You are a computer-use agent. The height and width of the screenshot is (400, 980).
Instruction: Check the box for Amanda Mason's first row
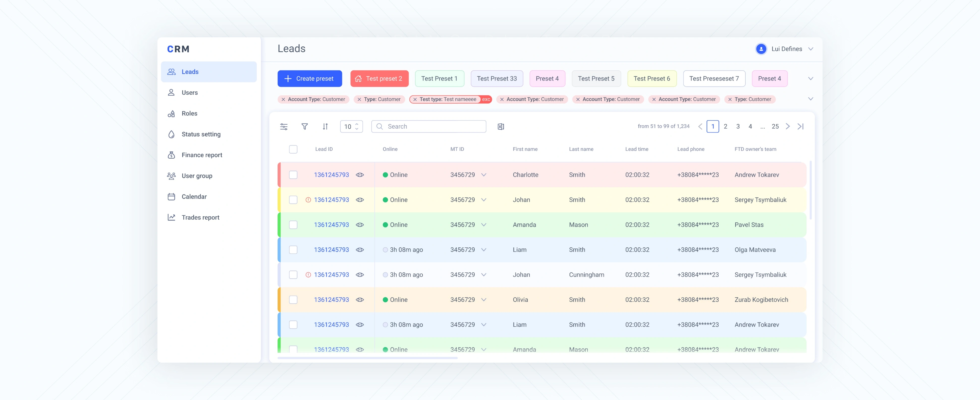(x=293, y=225)
